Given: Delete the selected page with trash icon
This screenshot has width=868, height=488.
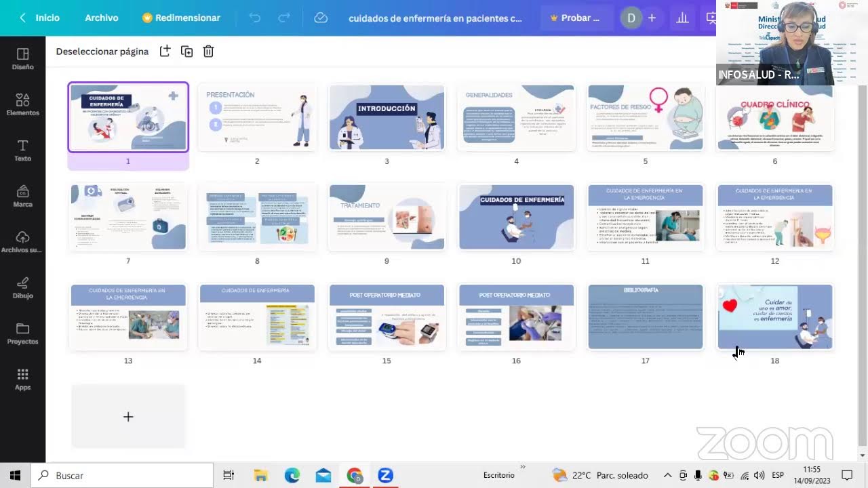Looking at the screenshot, I should 208,51.
